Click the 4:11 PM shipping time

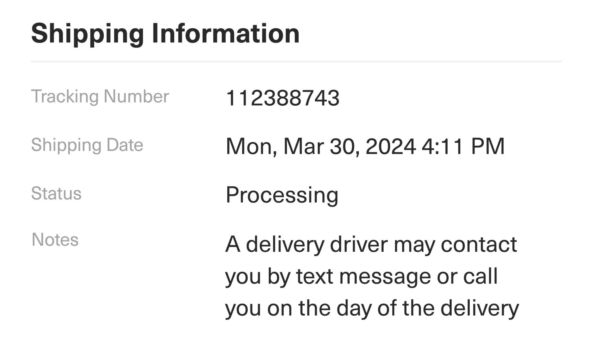point(463,146)
